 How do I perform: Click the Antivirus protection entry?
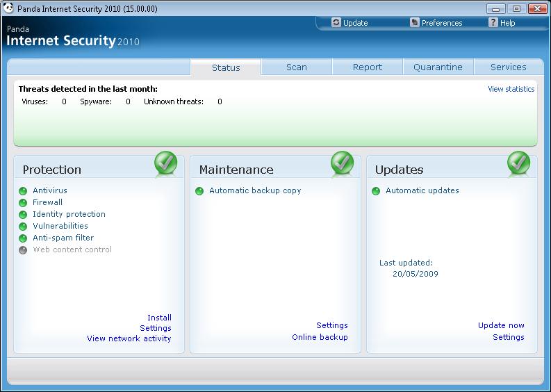50,190
